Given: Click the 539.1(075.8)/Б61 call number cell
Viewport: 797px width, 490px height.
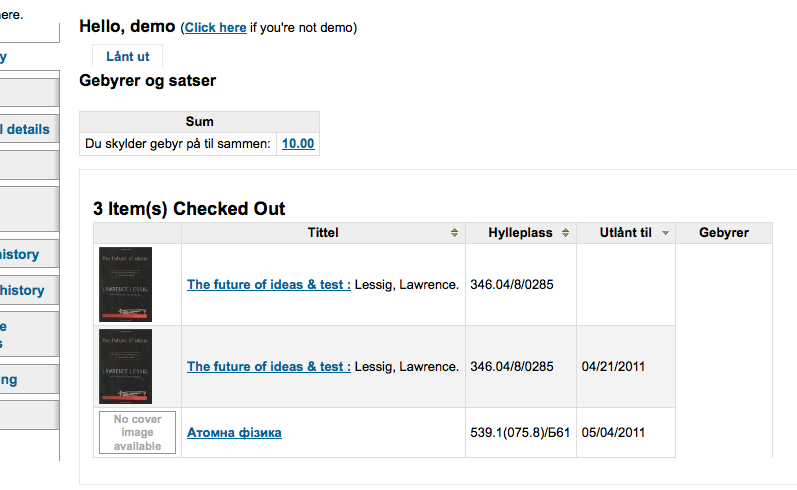Looking at the screenshot, I should tap(520, 432).
